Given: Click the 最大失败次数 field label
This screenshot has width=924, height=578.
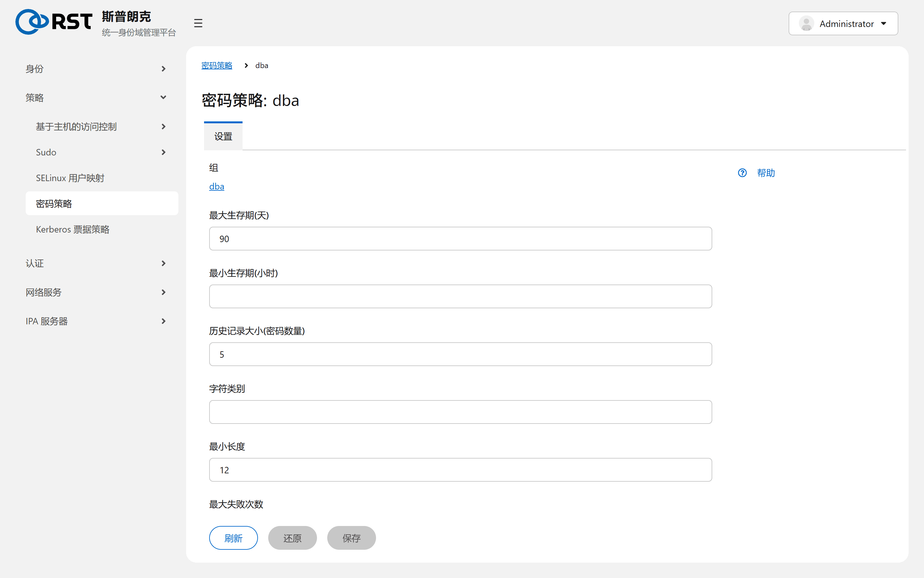Looking at the screenshot, I should [x=236, y=504].
